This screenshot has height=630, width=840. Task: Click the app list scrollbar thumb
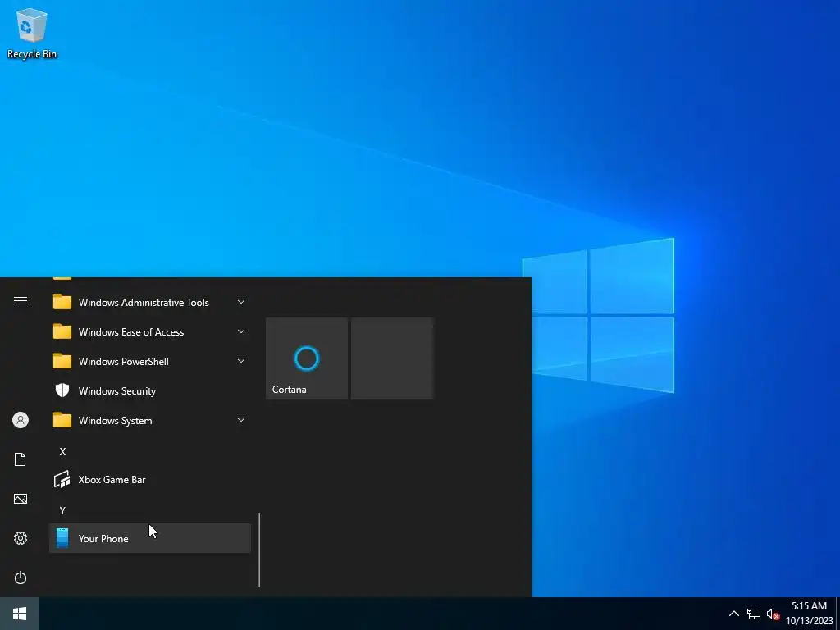(259, 550)
